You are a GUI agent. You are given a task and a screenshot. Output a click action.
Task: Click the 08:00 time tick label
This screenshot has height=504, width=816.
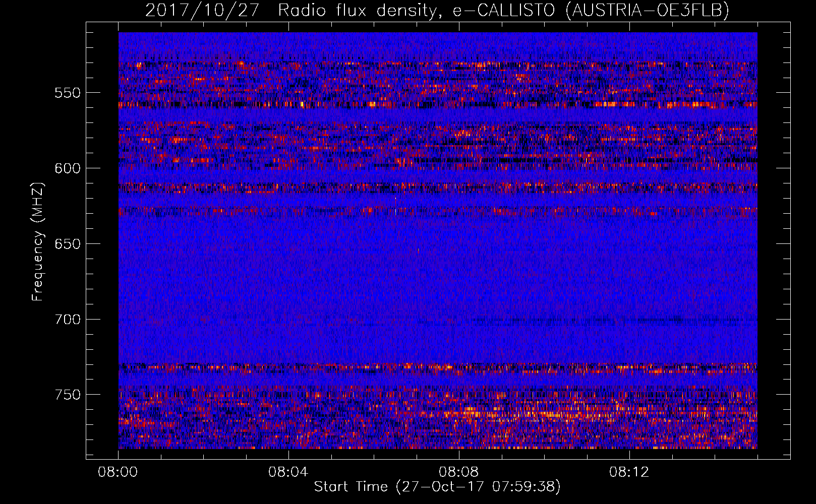(x=119, y=472)
